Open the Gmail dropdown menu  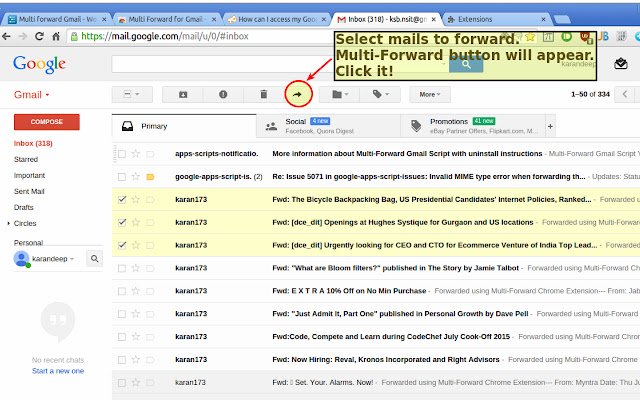click(x=31, y=95)
